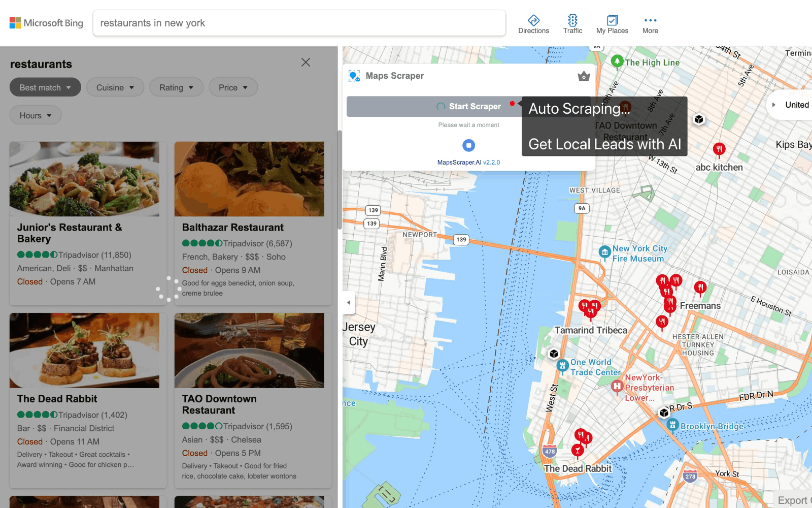Screen dimensions: 812x508
Task: Expand the Cuisine filter dropdown
Action: pos(115,87)
